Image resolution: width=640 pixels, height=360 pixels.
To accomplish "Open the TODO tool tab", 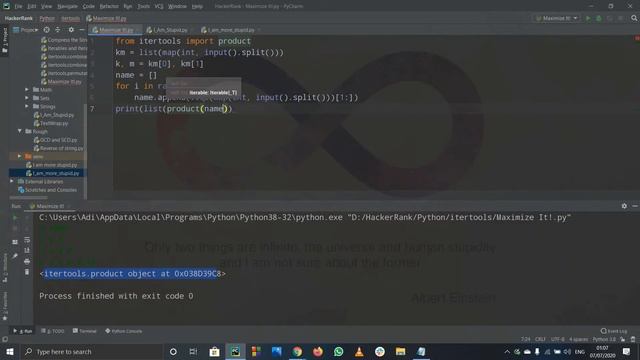I will tap(53, 331).
